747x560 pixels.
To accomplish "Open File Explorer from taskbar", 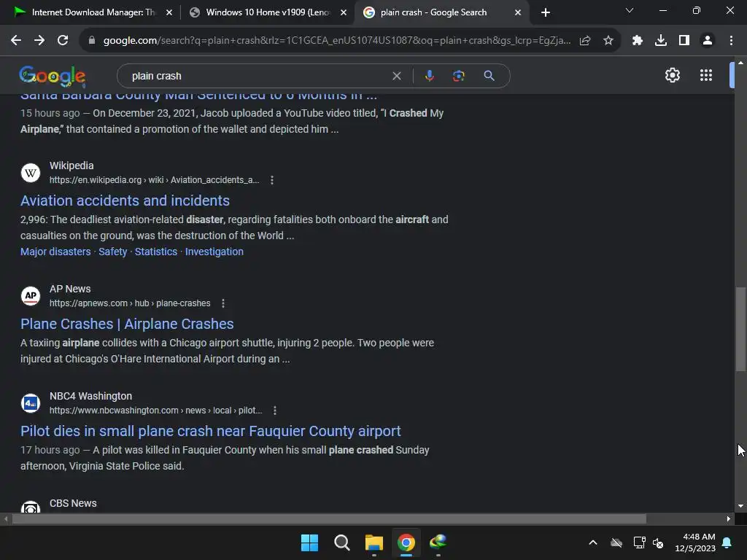I will tap(374, 542).
